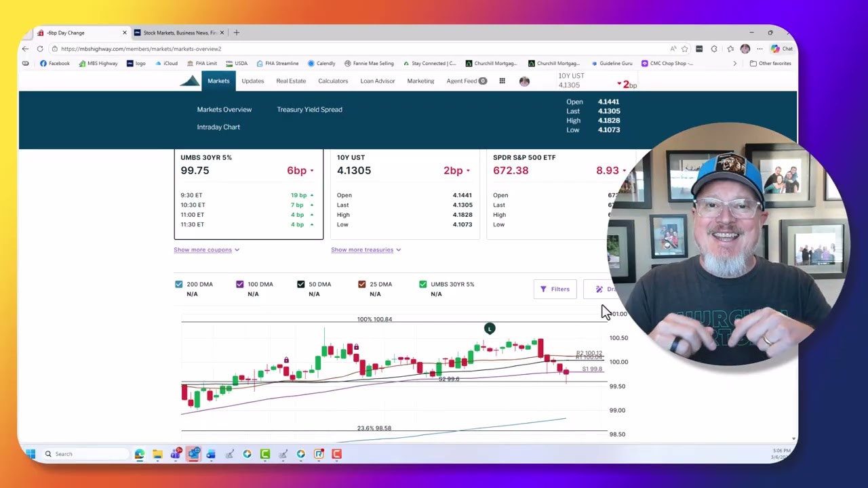This screenshot has width=868, height=488.
Task: Click the 100% 100.84 Fibonacci label
Action: tap(374, 319)
